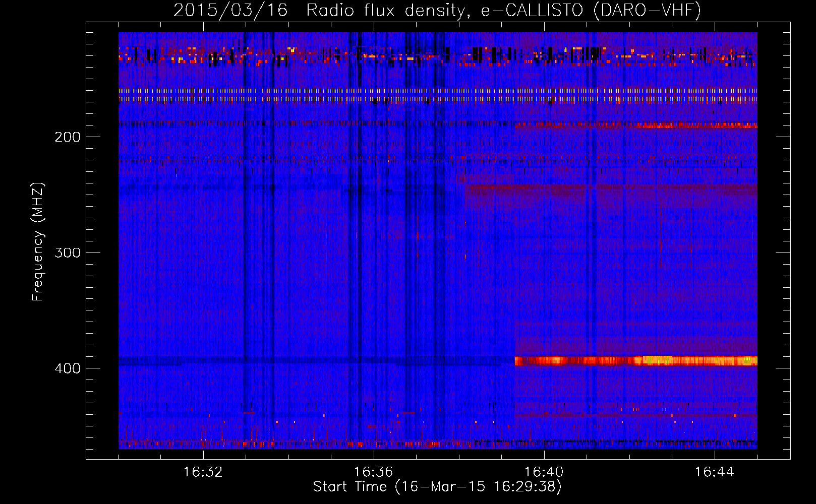The height and width of the screenshot is (504, 816).
Task: Click the 200 frequency tick label
Action: (x=68, y=137)
